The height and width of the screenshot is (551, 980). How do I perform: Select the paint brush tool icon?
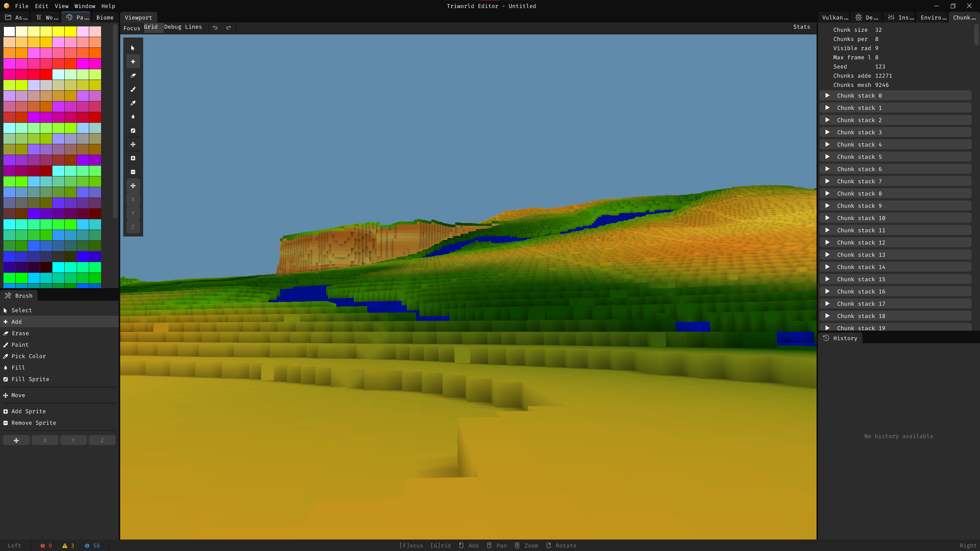[133, 89]
